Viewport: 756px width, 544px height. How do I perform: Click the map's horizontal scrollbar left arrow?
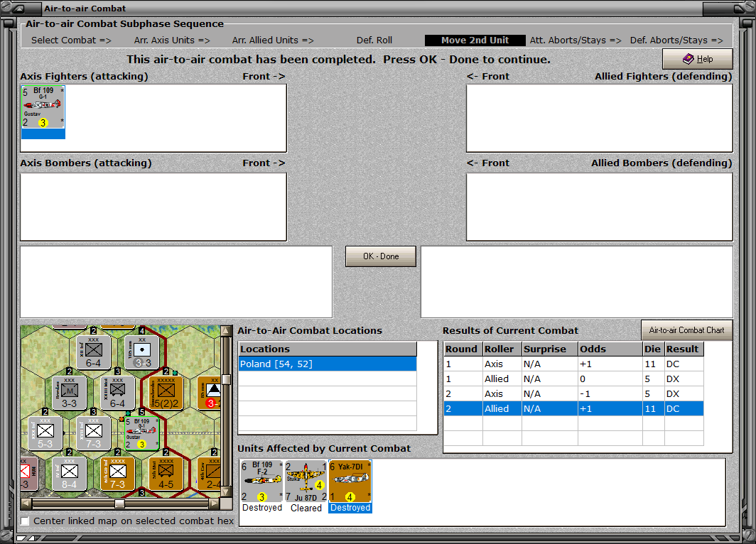26,504
